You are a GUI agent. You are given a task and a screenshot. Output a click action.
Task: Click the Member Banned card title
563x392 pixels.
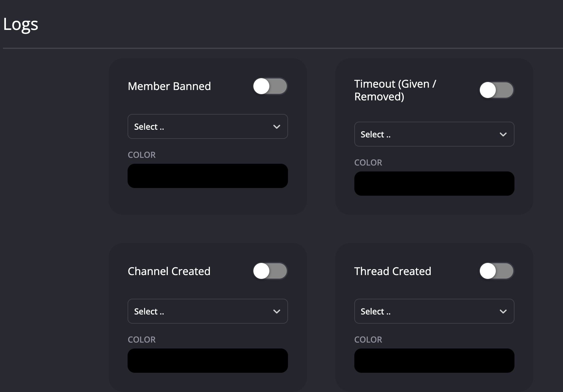tap(169, 86)
